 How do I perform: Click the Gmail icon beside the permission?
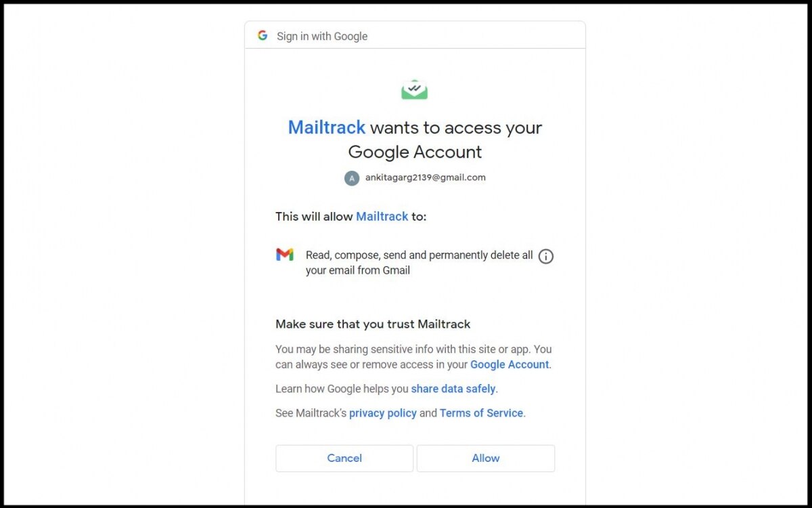click(x=285, y=255)
